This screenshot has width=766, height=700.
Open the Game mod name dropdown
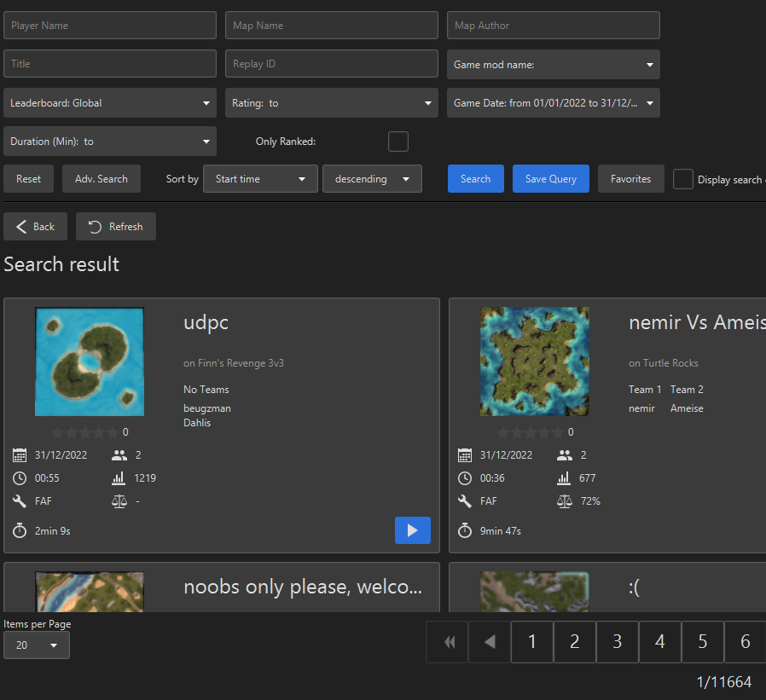coord(553,65)
